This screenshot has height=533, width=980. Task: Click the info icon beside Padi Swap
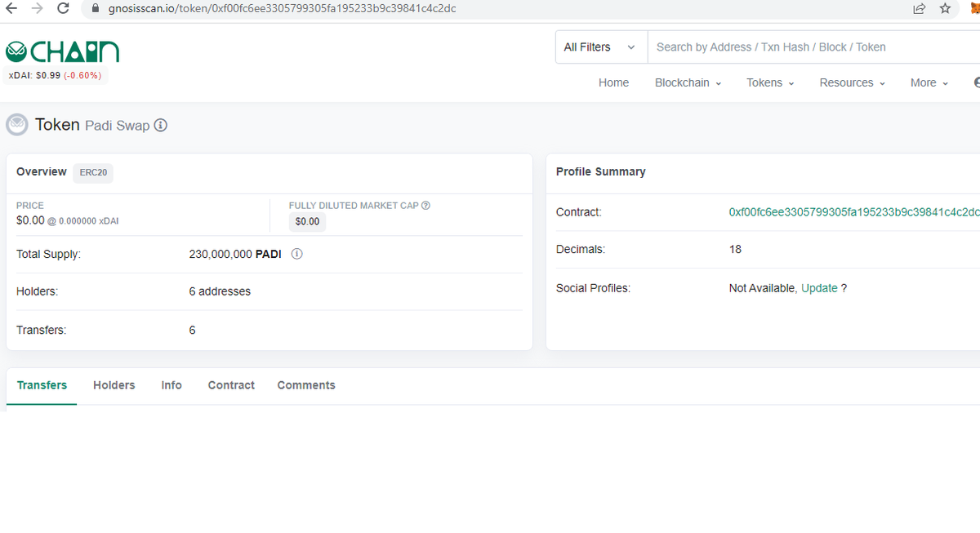161,126
